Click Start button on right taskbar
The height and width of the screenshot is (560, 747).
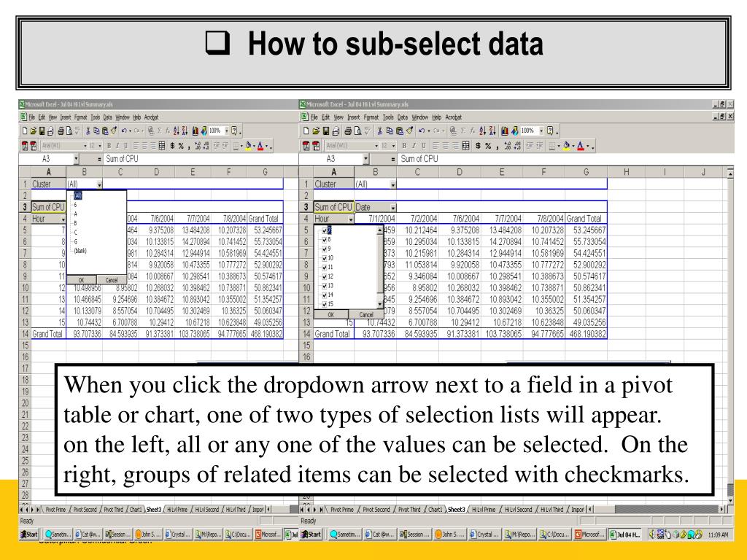[x=311, y=534]
